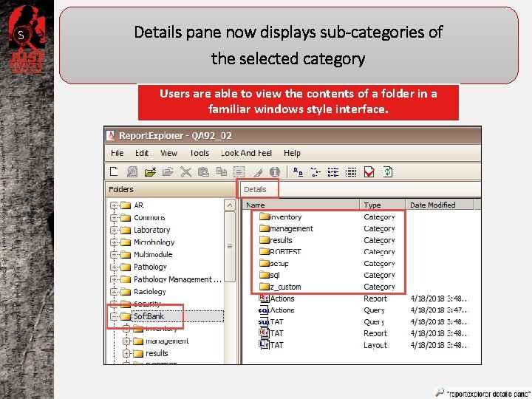Image resolution: width=532 pixels, height=399 pixels.
Task: Click the Folders tree scrollbar thumb
Action: (x=230, y=247)
